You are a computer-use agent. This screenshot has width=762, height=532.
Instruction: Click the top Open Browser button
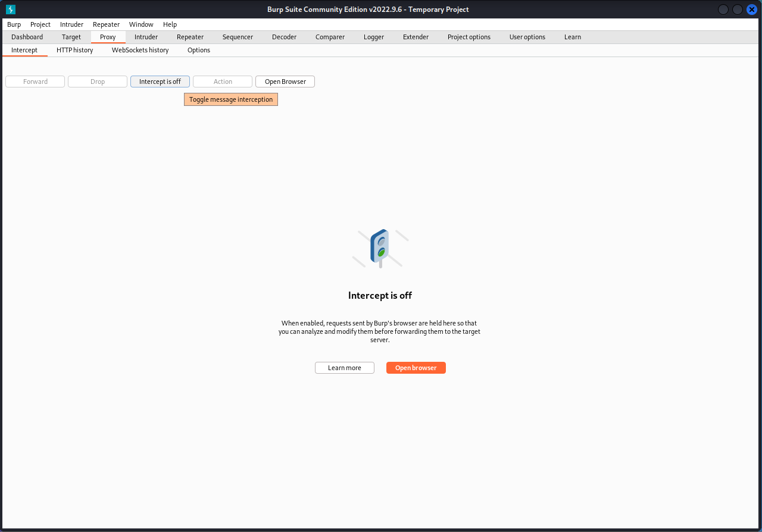click(x=285, y=82)
